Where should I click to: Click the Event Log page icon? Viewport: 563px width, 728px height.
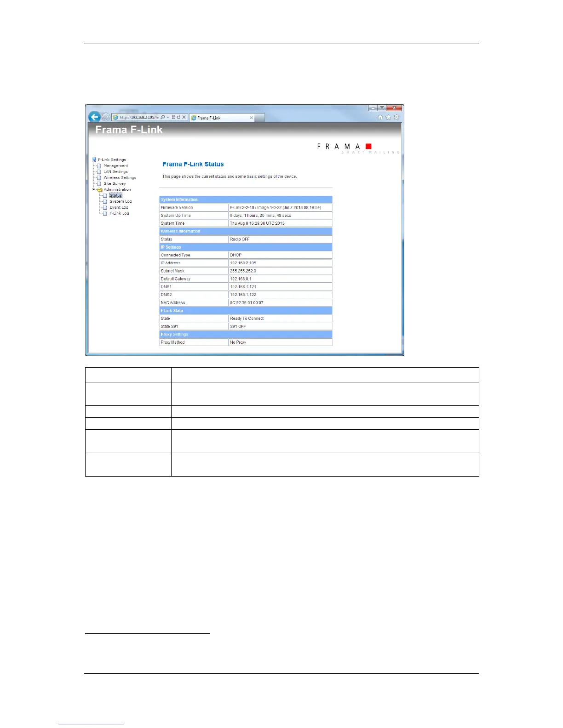click(105, 207)
